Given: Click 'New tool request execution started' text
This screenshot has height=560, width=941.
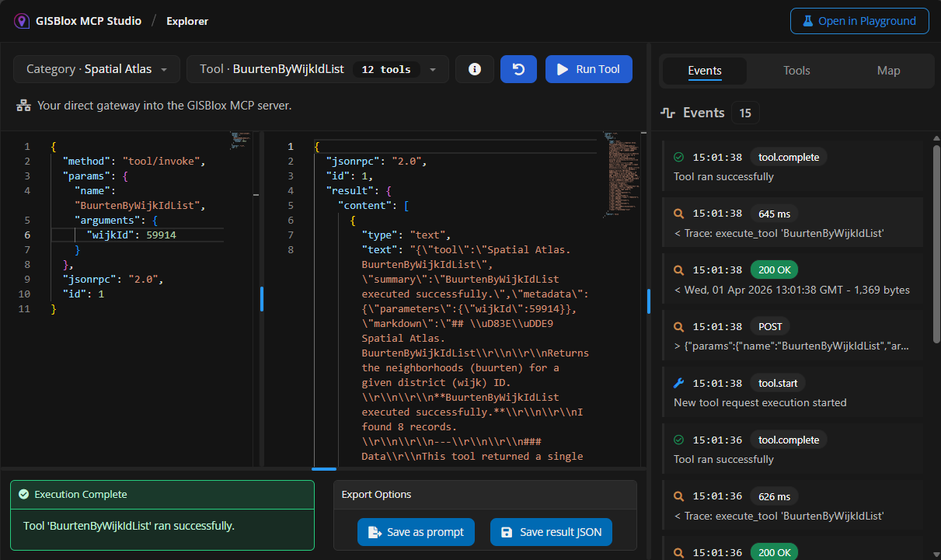Looking at the screenshot, I should coord(760,402).
